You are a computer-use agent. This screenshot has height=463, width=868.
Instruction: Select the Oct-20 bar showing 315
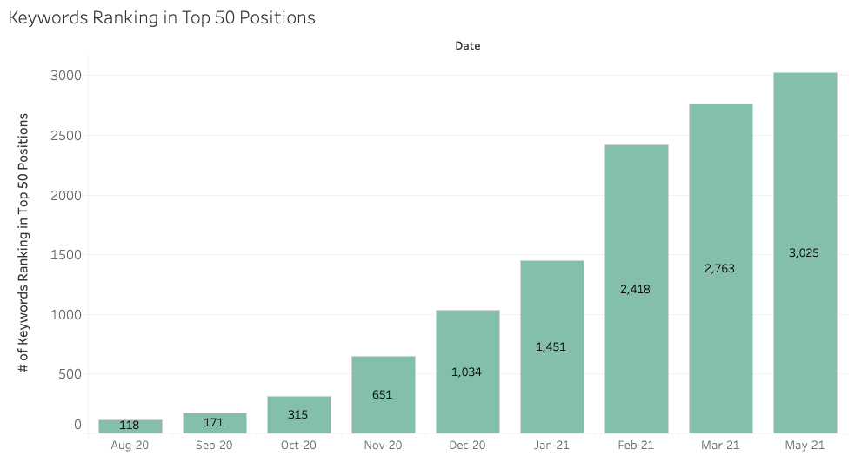pyautogui.click(x=298, y=415)
